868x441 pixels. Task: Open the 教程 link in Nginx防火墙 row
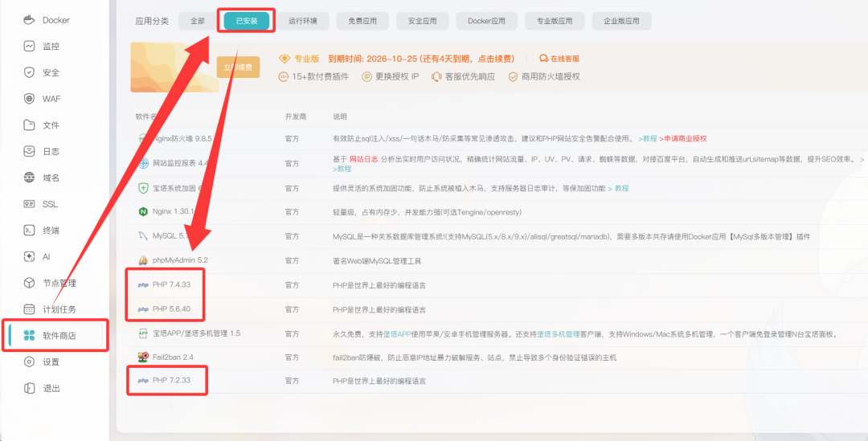[x=648, y=139]
